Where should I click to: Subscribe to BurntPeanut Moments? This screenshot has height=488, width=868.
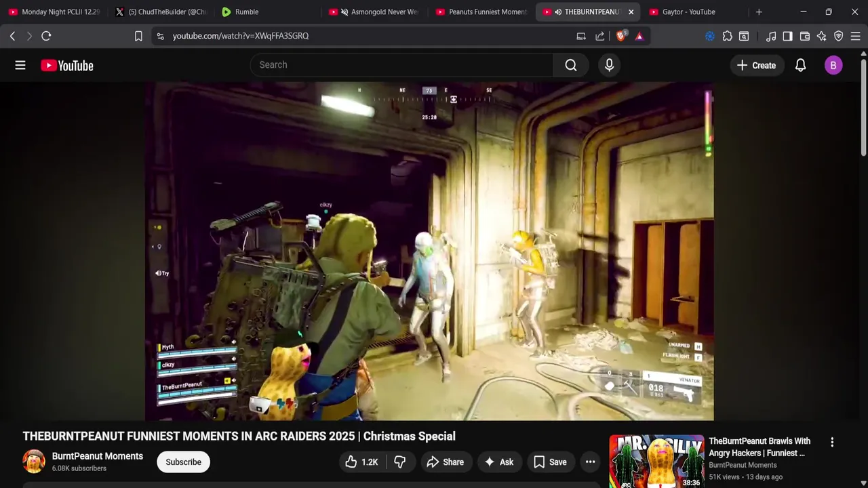tap(183, 462)
